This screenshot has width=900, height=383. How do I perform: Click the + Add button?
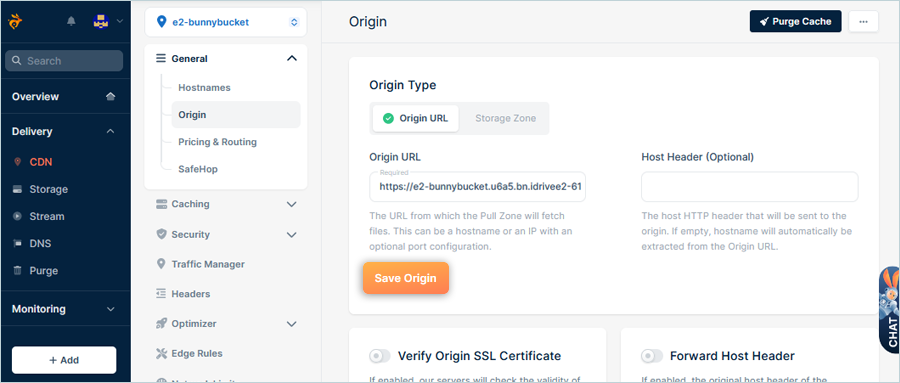pyautogui.click(x=64, y=360)
